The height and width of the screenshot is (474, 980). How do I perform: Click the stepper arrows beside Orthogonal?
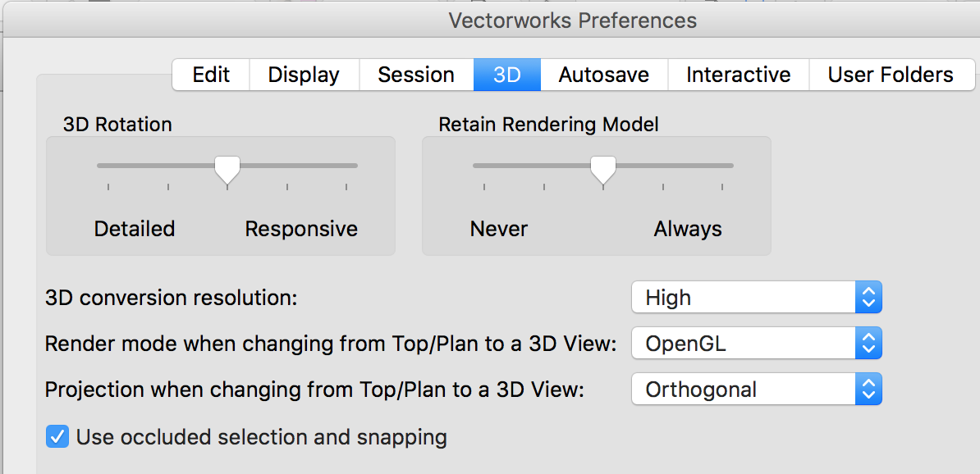point(868,389)
